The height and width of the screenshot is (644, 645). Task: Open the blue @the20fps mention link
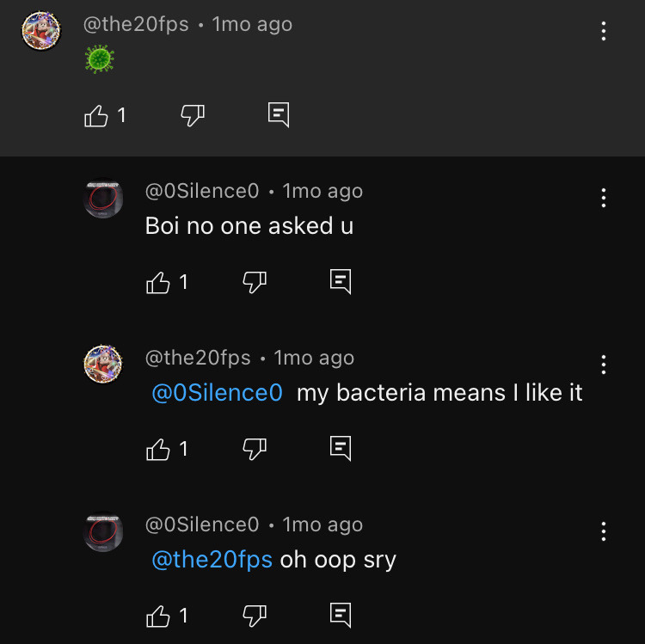212,560
